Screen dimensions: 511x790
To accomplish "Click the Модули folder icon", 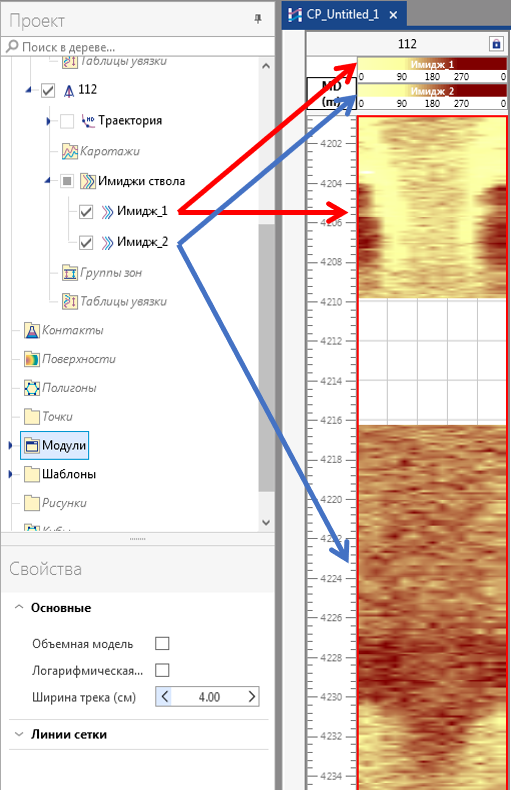I will (32, 445).
